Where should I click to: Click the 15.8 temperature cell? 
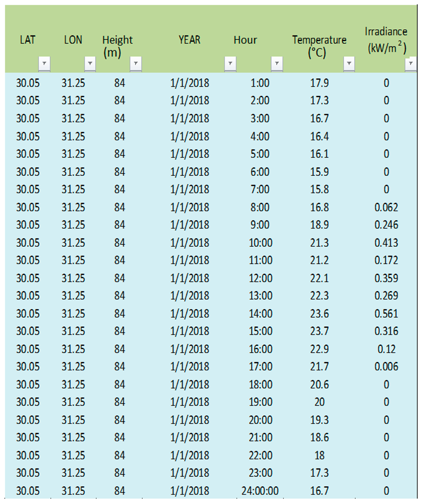point(319,189)
